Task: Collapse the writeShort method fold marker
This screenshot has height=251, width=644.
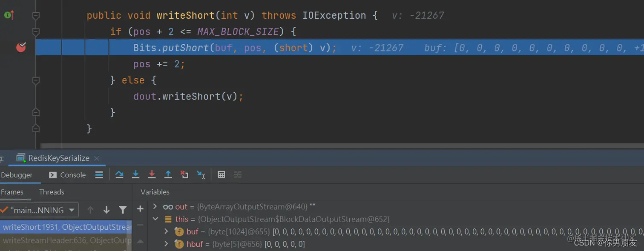Action: click(36, 16)
